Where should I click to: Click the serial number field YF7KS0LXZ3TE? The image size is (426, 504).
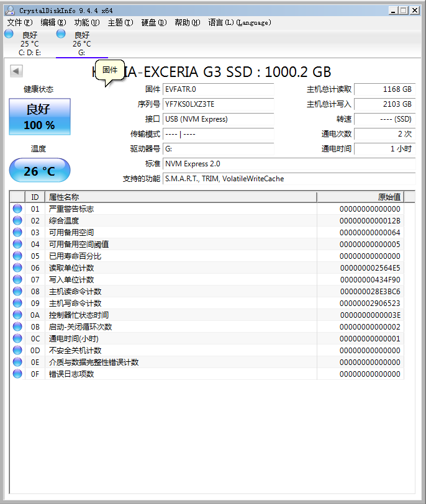[219, 104]
